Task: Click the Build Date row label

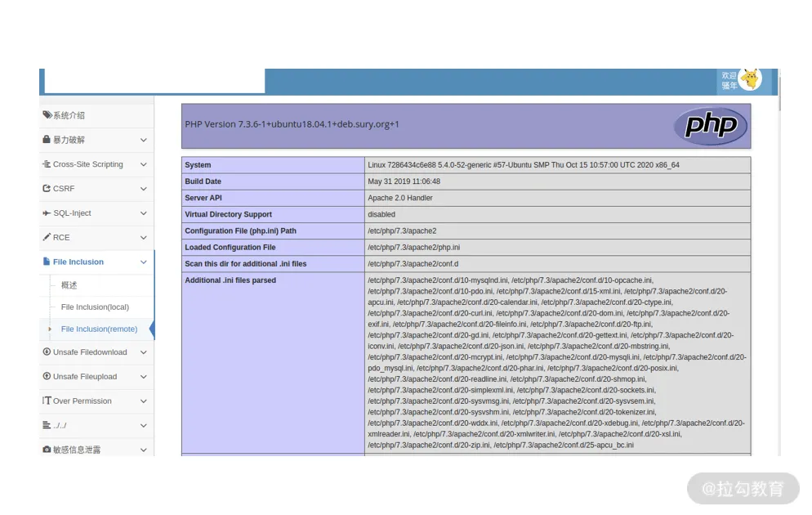Action: coord(203,181)
